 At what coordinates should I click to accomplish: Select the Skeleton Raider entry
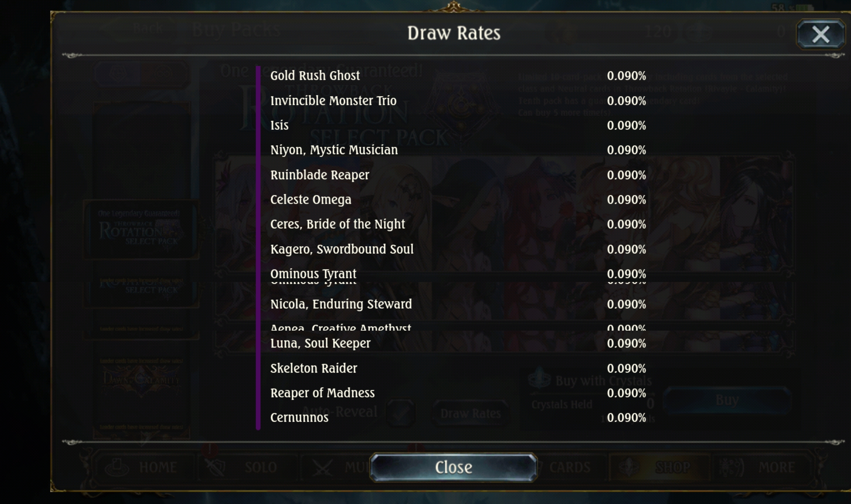458,368
